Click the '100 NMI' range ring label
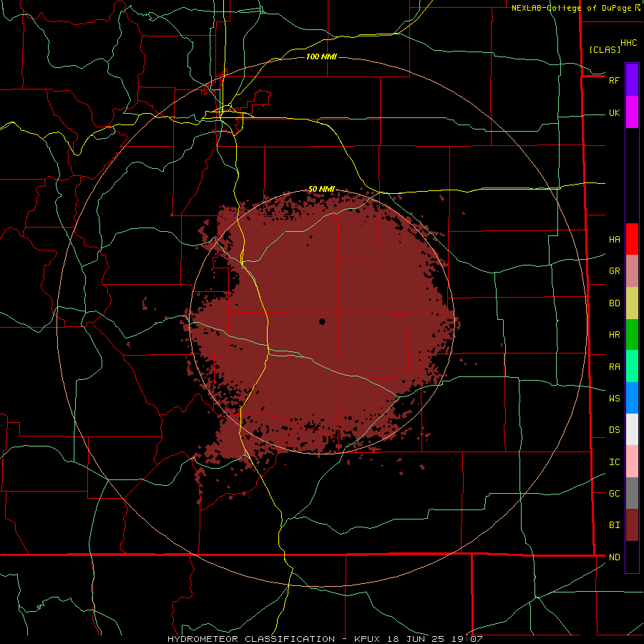 coord(321,57)
